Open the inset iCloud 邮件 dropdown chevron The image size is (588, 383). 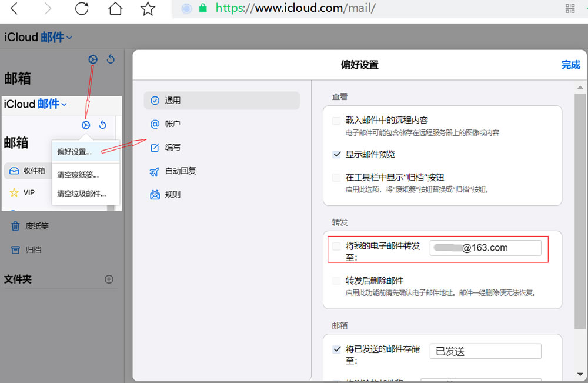[64, 104]
